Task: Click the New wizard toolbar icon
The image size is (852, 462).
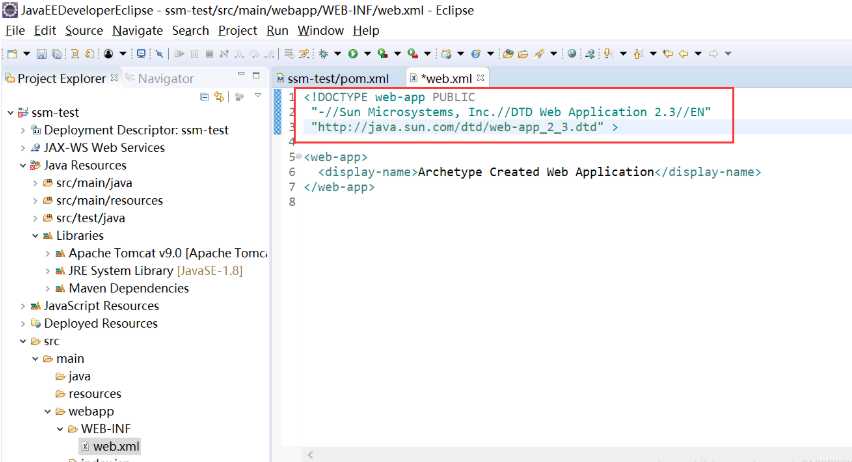Action: pos(12,54)
